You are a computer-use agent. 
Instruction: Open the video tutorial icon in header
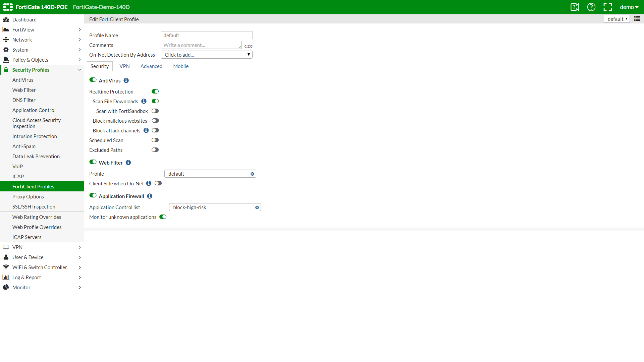click(x=575, y=7)
